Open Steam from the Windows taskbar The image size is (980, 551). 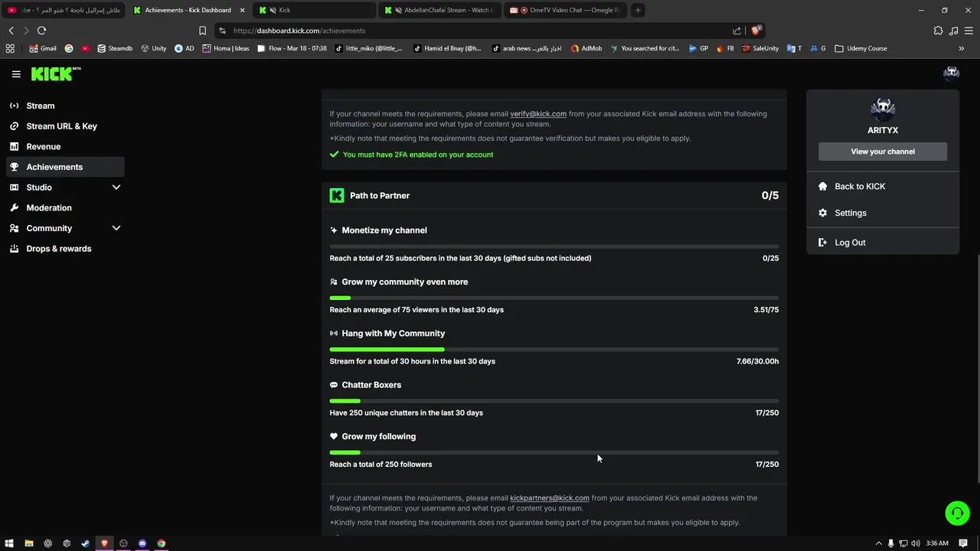tap(85, 543)
